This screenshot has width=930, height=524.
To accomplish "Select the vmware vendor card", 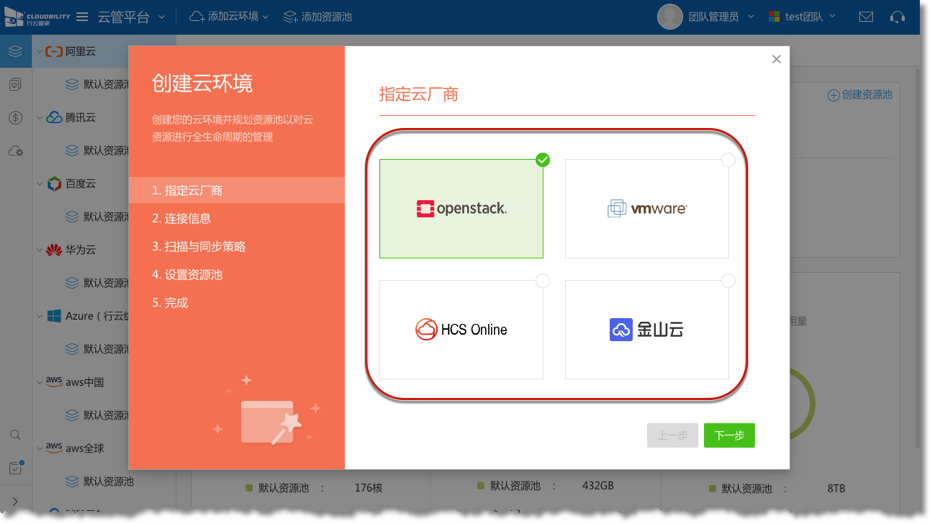I will tap(646, 208).
